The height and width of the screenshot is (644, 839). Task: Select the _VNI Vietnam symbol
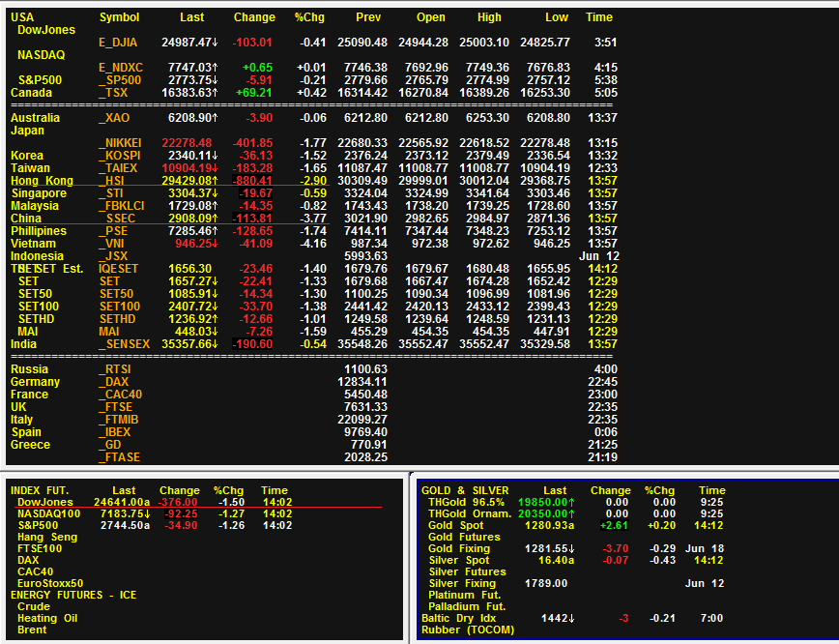click(x=111, y=244)
